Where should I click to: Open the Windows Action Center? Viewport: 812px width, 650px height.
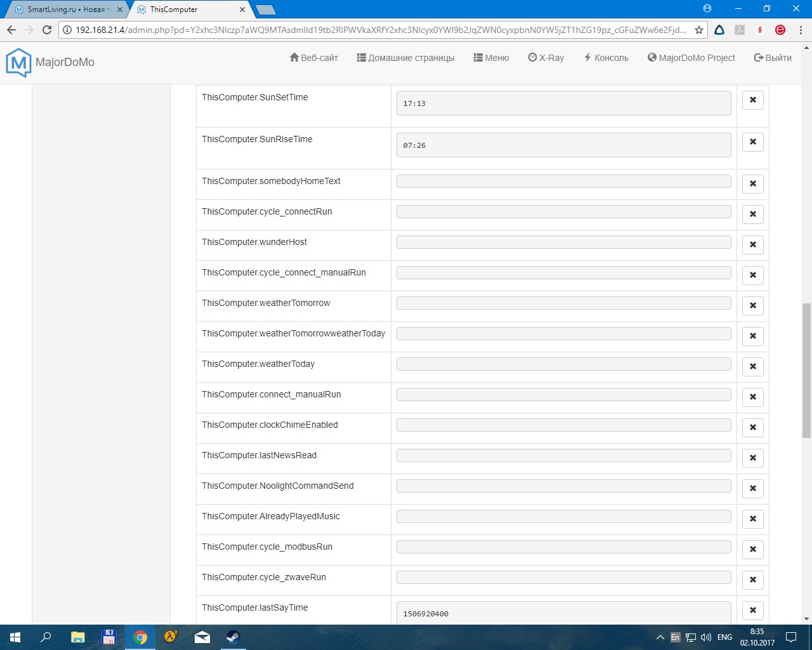[x=791, y=637]
